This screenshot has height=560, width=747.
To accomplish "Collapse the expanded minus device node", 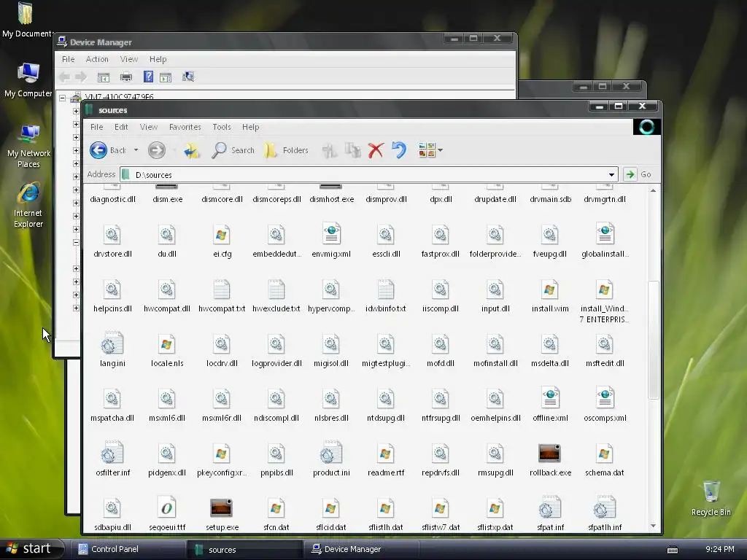I will pyautogui.click(x=76, y=242).
